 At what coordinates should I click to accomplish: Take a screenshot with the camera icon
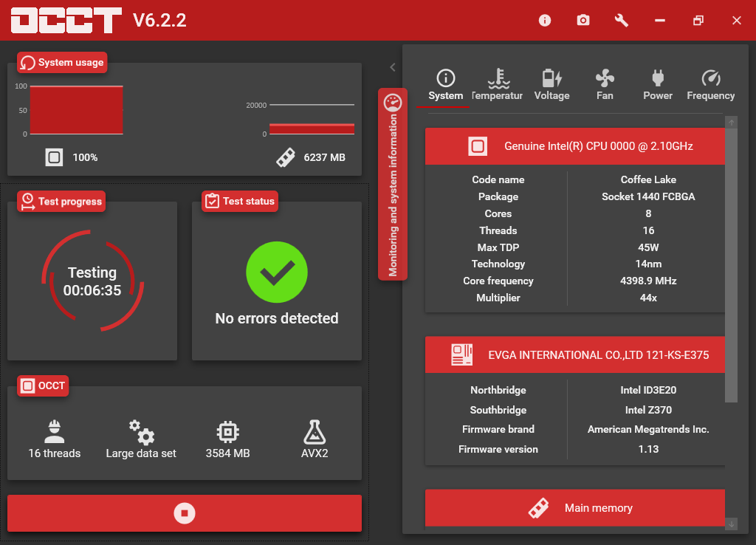(x=583, y=20)
